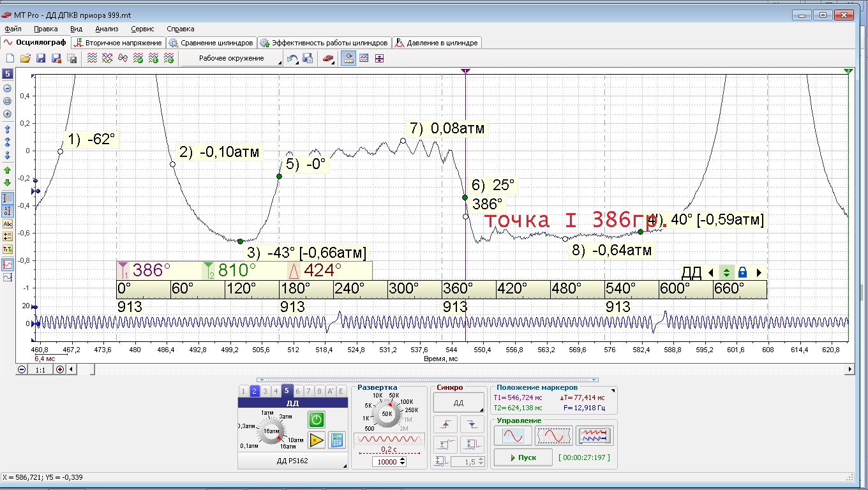Viewport: 868px width, 490px height.
Task: Click the save-as floppy with red mark
Action: [56, 59]
